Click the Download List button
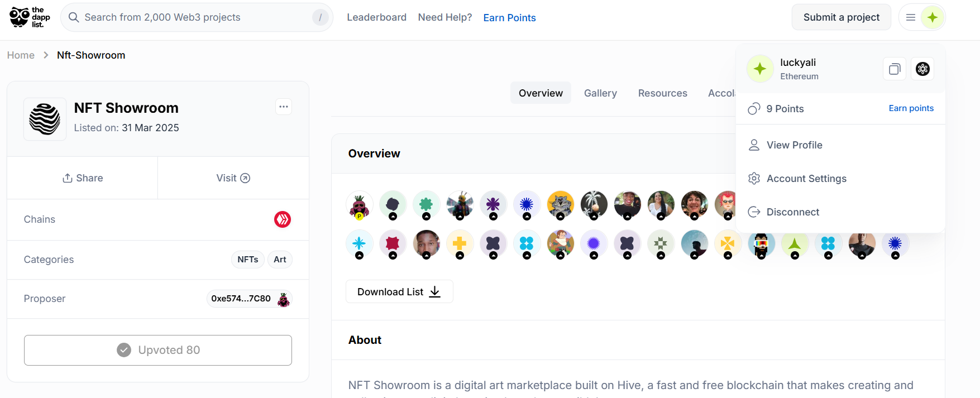This screenshot has height=398, width=980. [x=399, y=292]
